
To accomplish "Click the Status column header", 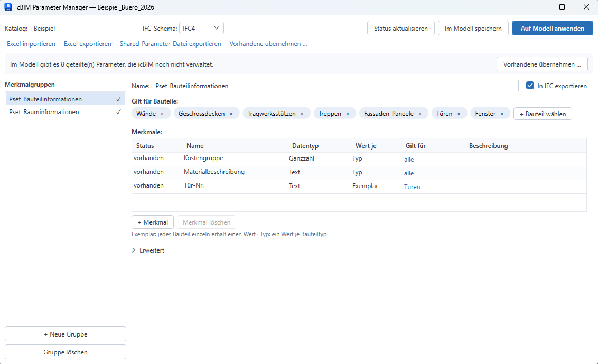I will (x=145, y=146).
